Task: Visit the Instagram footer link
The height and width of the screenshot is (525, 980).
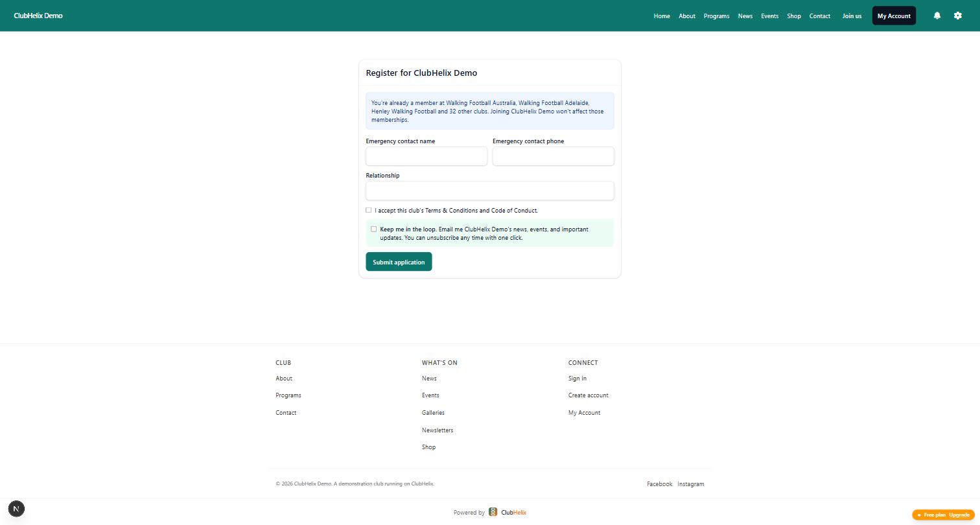Action: click(x=691, y=484)
